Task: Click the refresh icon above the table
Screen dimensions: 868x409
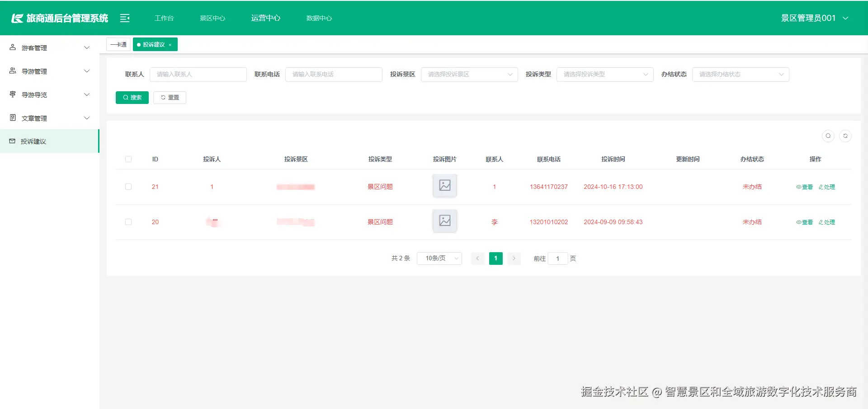Action: tap(845, 136)
